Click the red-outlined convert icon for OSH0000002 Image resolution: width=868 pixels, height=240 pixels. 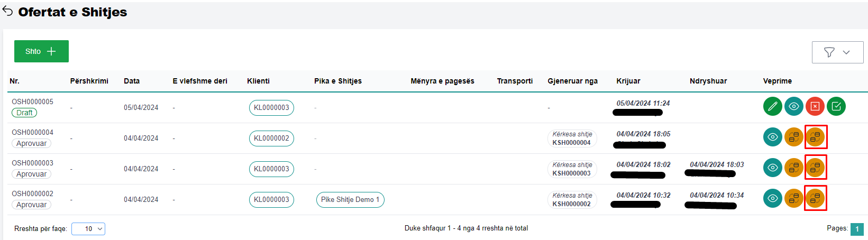pyautogui.click(x=815, y=199)
